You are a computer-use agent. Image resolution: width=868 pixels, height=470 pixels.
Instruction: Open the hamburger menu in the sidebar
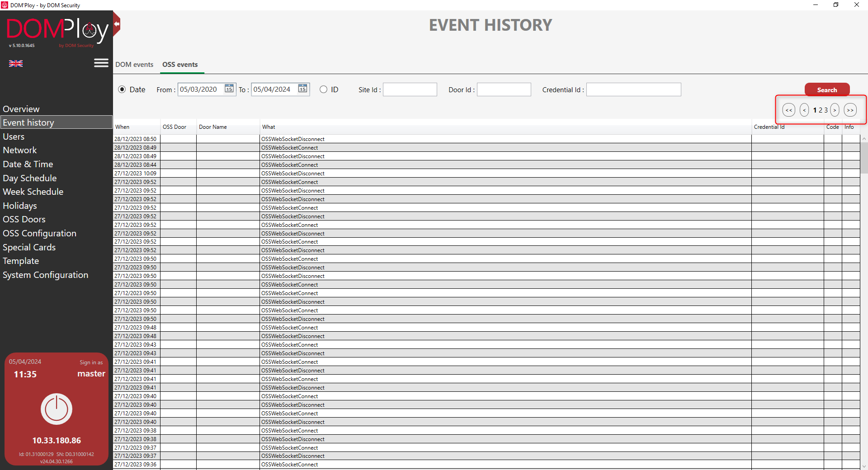(x=101, y=63)
